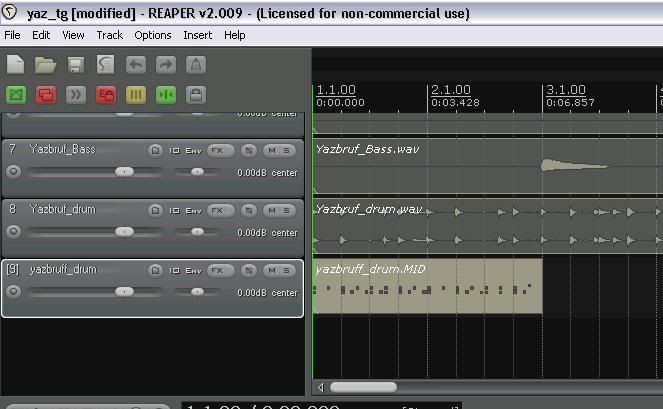Toggle FX bypass on yazbruff_drum track 9

coord(249,271)
